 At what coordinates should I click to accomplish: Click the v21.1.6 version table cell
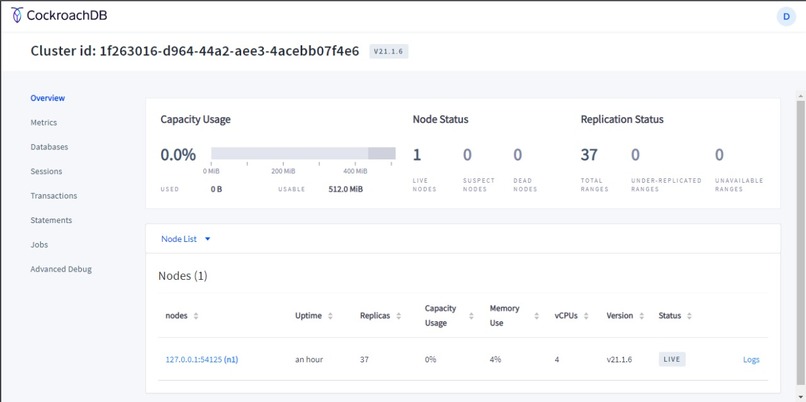coord(619,360)
